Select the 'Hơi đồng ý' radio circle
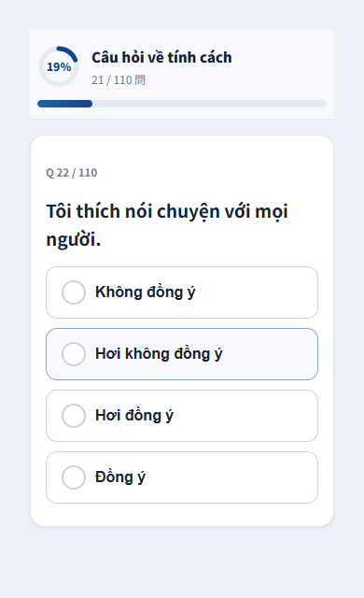Viewport: 364px width, 598px height. pos(74,416)
